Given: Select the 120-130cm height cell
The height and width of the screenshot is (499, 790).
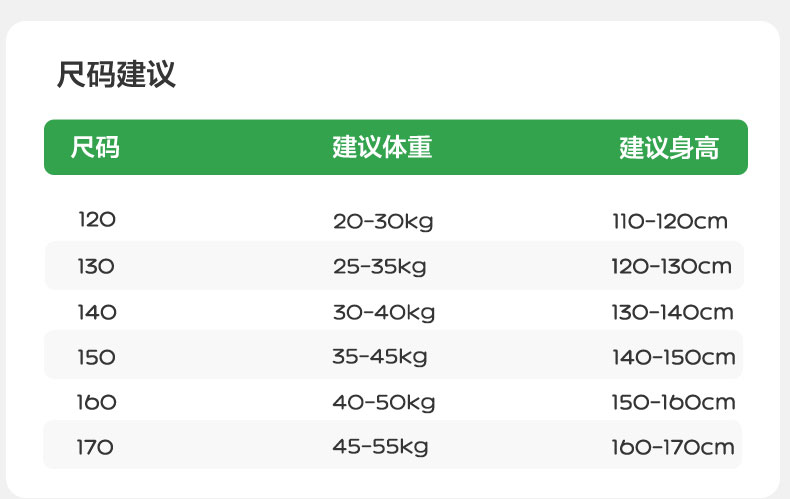Looking at the screenshot, I should [672, 267].
